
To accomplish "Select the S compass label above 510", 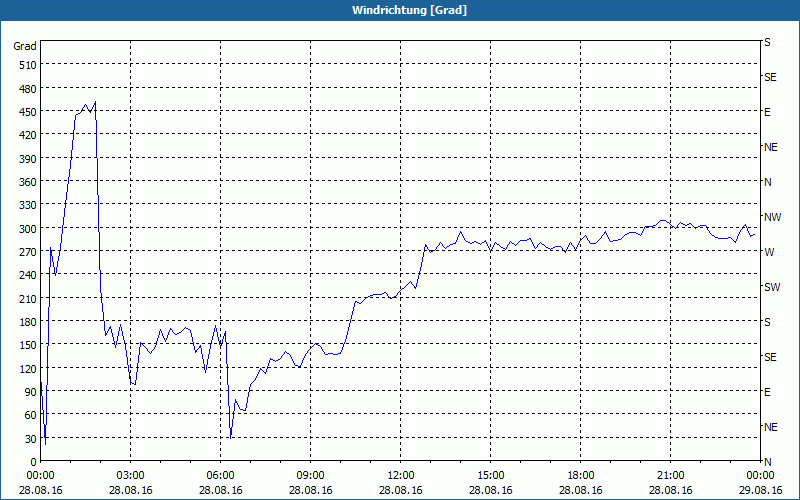I will pos(767,42).
